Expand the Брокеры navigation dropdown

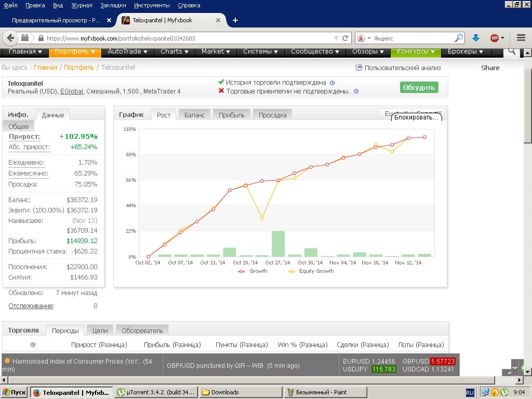coord(465,51)
